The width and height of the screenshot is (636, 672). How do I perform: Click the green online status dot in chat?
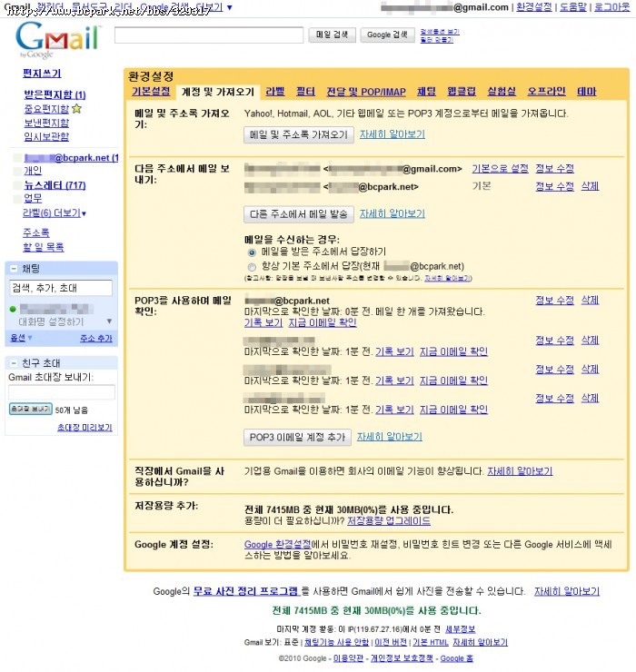pyautogui.click(x=13, y=309)
